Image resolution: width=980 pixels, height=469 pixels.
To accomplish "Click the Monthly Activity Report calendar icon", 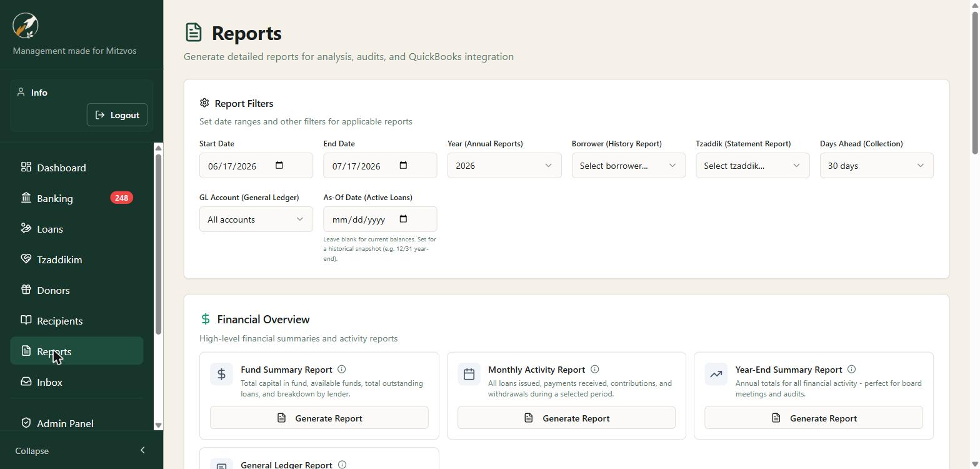I will 469,374.
